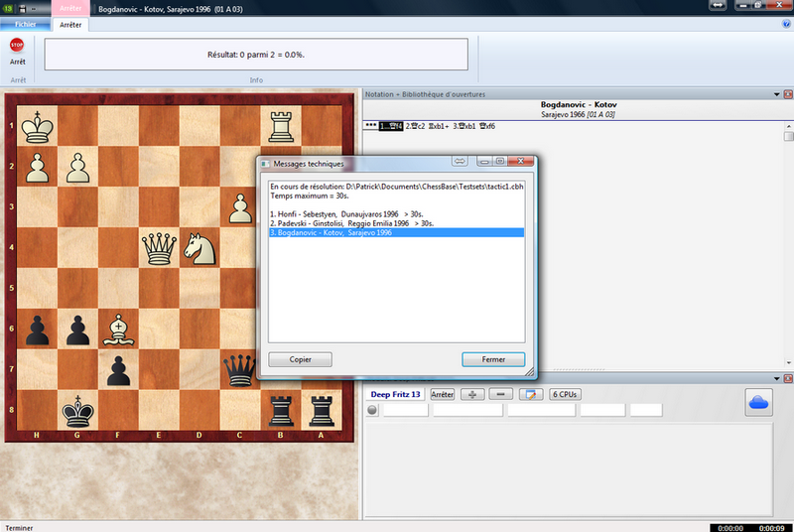Click the white knight on d4

[x=199, y=248]
